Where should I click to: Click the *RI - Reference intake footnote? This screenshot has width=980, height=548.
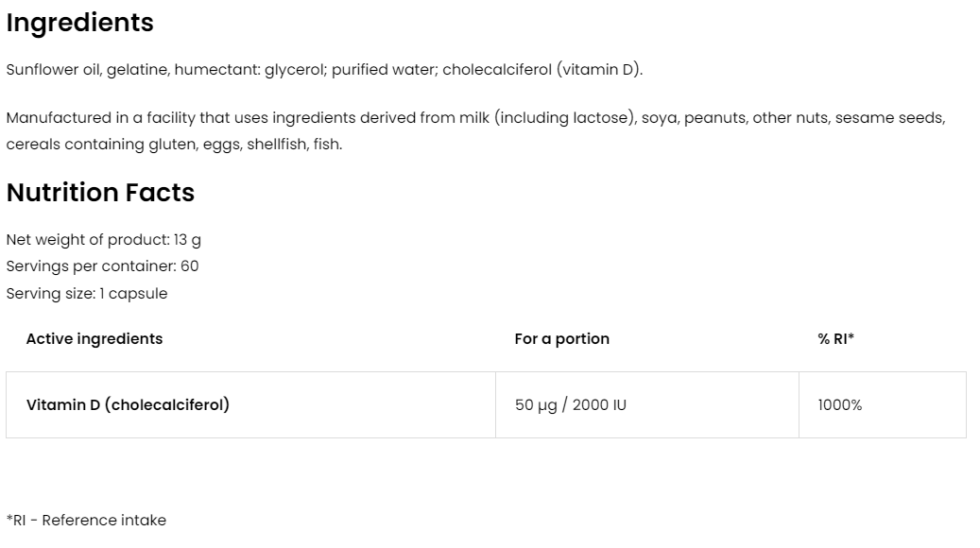(86, 521)
